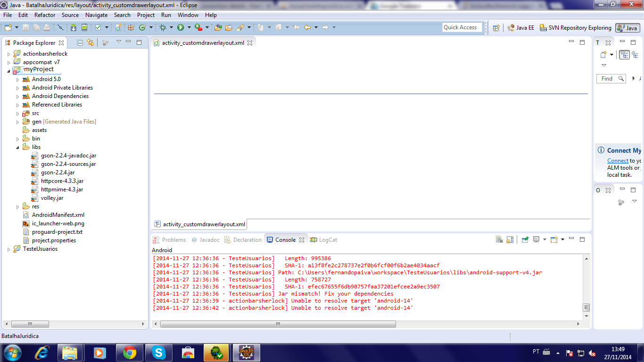Open the Navigate menu
The height and width of the screenshot is (362, 644).
click(x=97, y=15)
